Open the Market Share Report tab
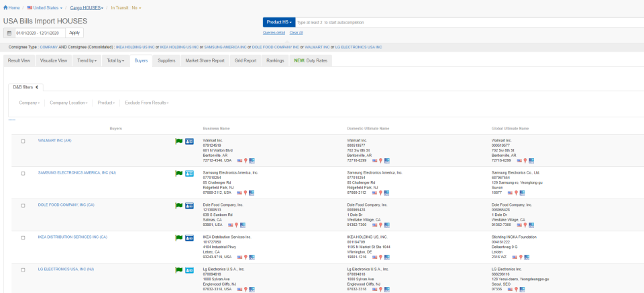This screenshot has height=293, width=644. coord(205,61)
